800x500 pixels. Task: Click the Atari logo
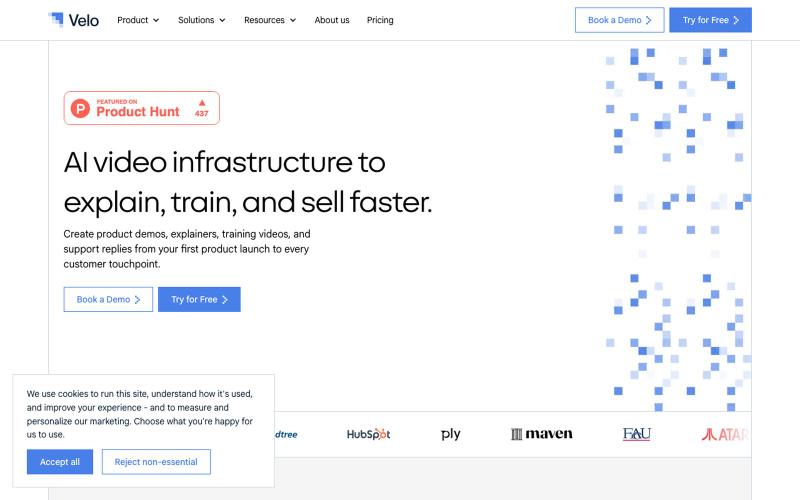pos(724,434)
